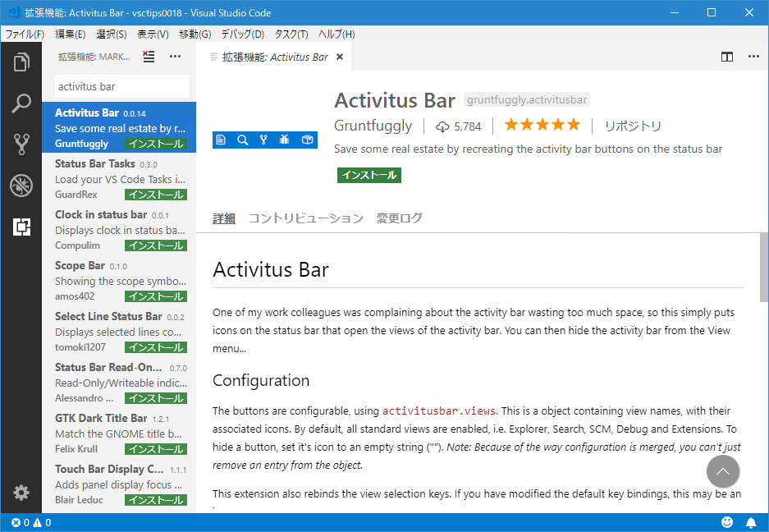Viewport: 769px width, 532px height.
Task: Open notifications bell in status bar
Action: (x=751, y=523)
